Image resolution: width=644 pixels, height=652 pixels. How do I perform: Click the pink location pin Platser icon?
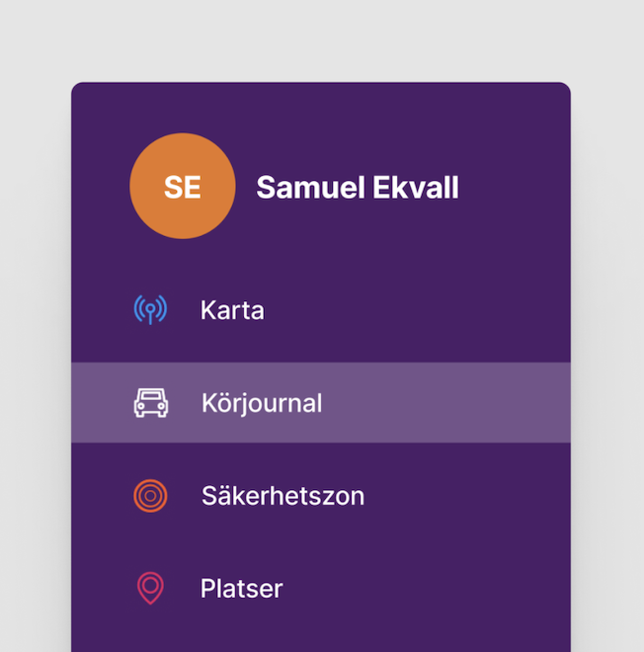tap(150, 588)
